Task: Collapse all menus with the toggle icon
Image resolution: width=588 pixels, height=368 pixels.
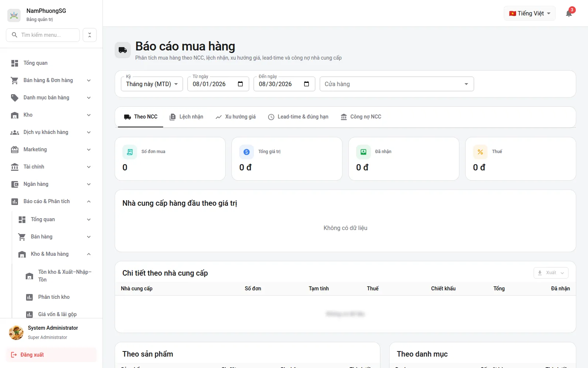Action: [90, 35]
